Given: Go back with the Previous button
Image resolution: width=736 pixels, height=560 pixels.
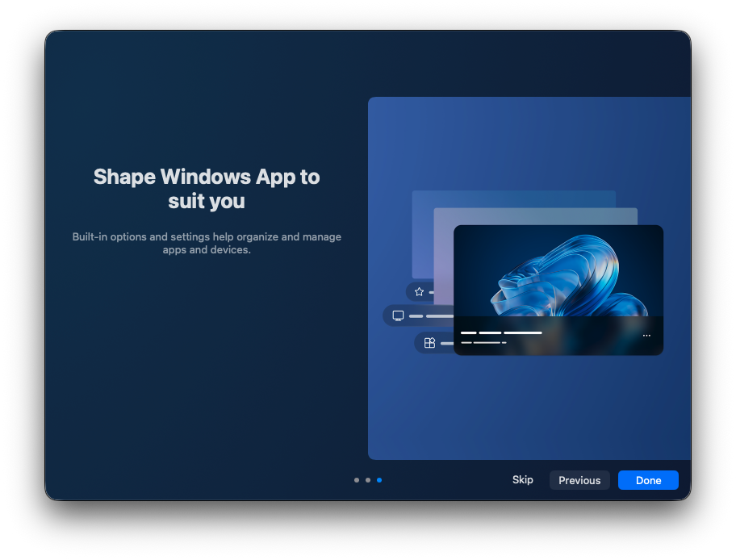Looking at the screenshot, I should (579, 480).
